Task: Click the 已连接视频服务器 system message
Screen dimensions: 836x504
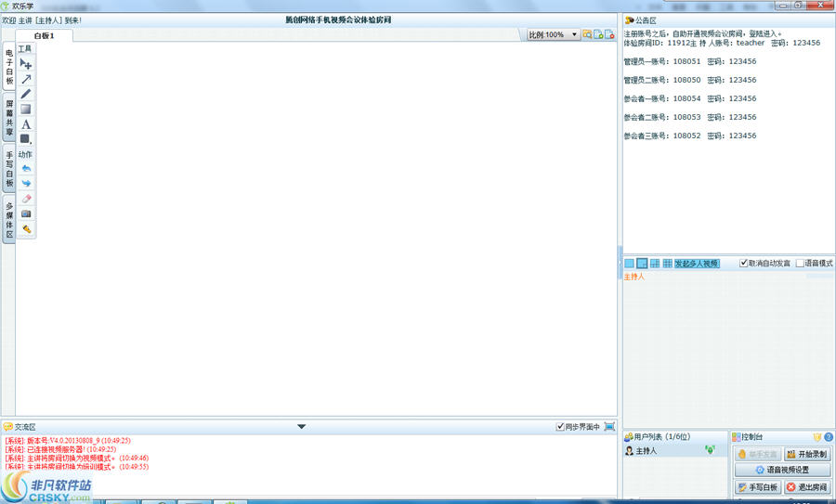Action: point(60,449)
